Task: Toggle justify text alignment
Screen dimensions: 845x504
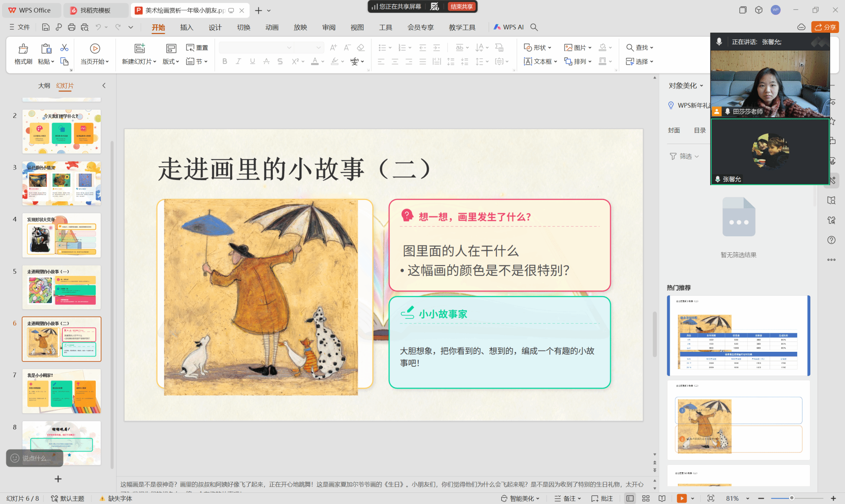Action: pyautogui.click(x=422, y=61)
